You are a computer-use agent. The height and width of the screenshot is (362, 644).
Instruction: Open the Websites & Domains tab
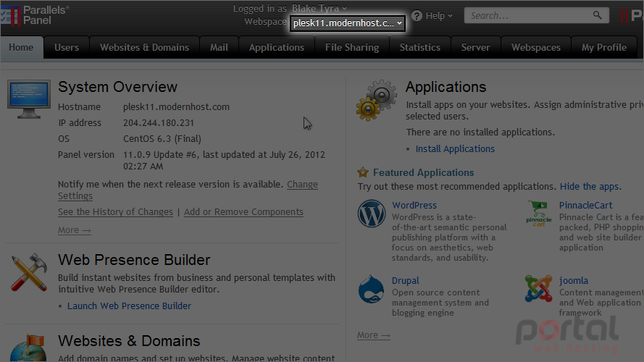tap(145, 47)
